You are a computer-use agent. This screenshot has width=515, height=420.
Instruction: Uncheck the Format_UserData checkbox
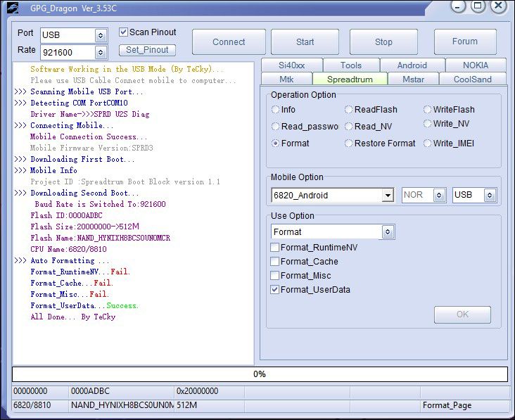(x=275, y=290)
